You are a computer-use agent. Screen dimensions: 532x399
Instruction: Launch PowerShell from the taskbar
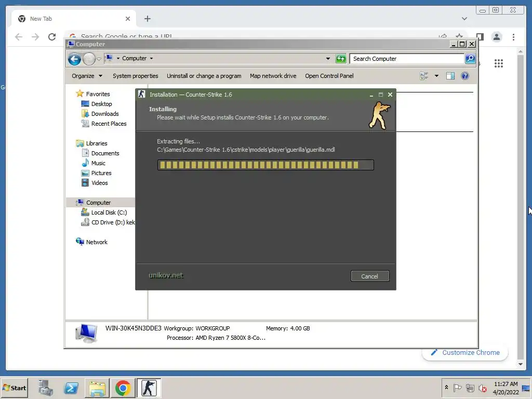[71, 388]
